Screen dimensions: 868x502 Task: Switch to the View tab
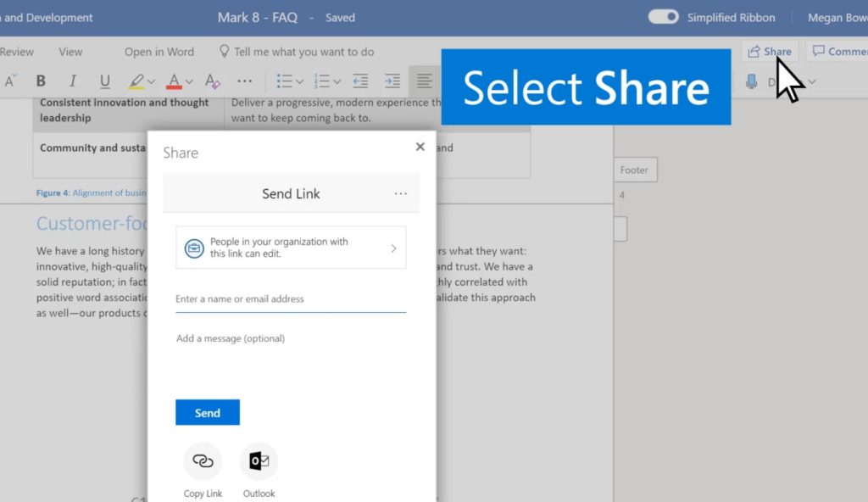70,51
